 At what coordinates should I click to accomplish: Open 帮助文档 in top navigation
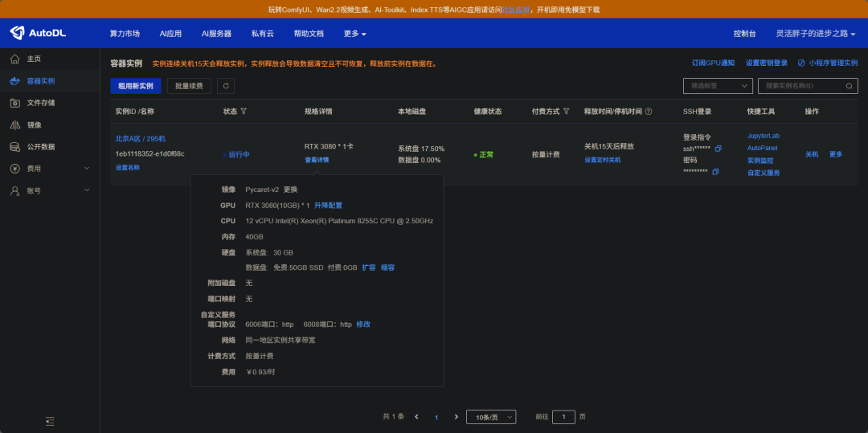(x=309, y=34)
